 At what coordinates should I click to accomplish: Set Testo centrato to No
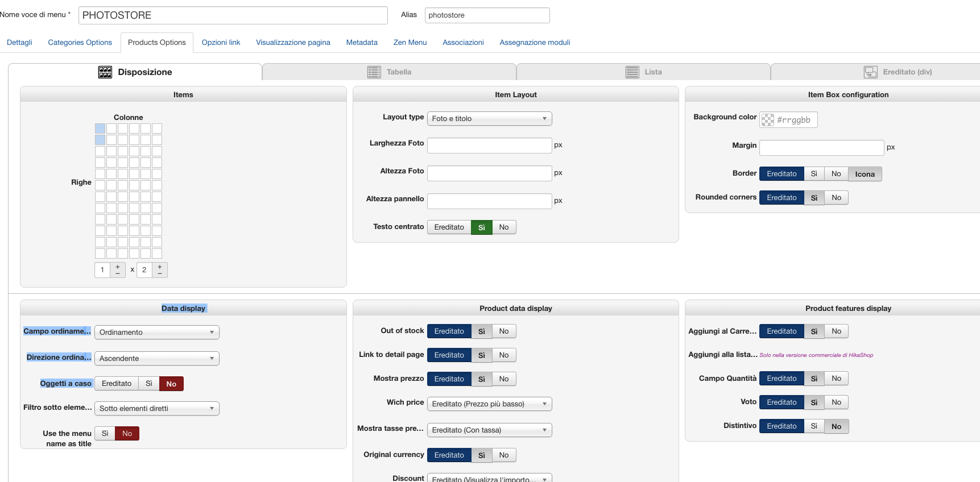coord(504,227)
